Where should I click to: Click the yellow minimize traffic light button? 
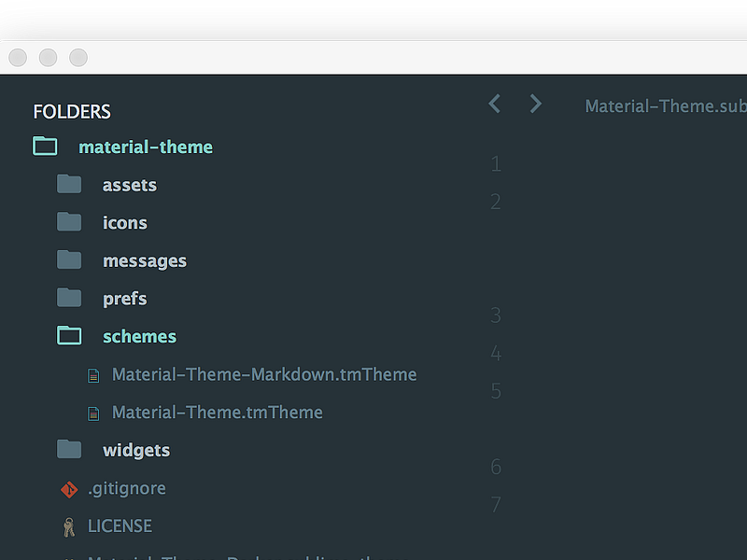click(48, 57)
